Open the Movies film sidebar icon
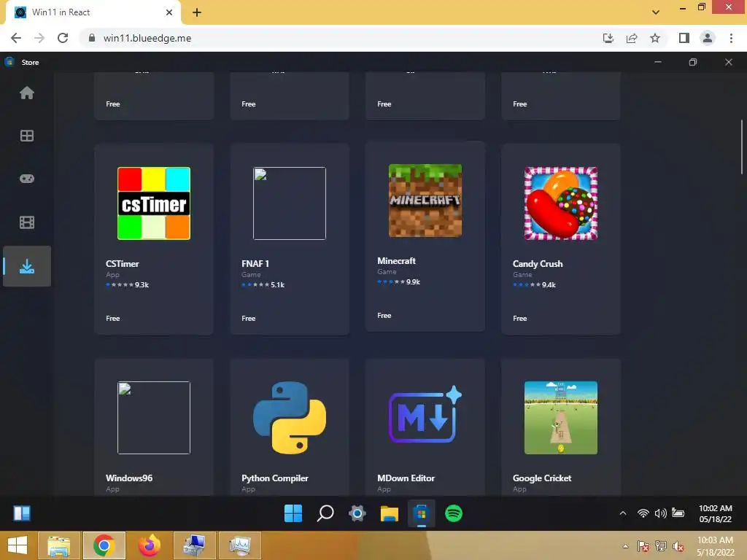This screenshot has width=747, height=560. click(x=27, y=222)
